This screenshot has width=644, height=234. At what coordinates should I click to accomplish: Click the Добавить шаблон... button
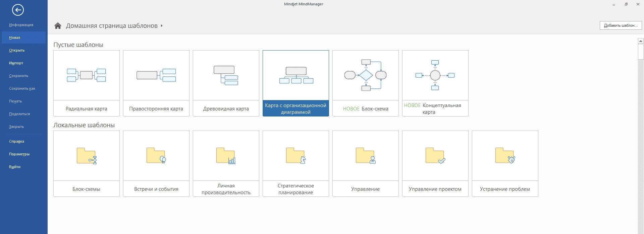pyautogui.click(x=621, y=25)
